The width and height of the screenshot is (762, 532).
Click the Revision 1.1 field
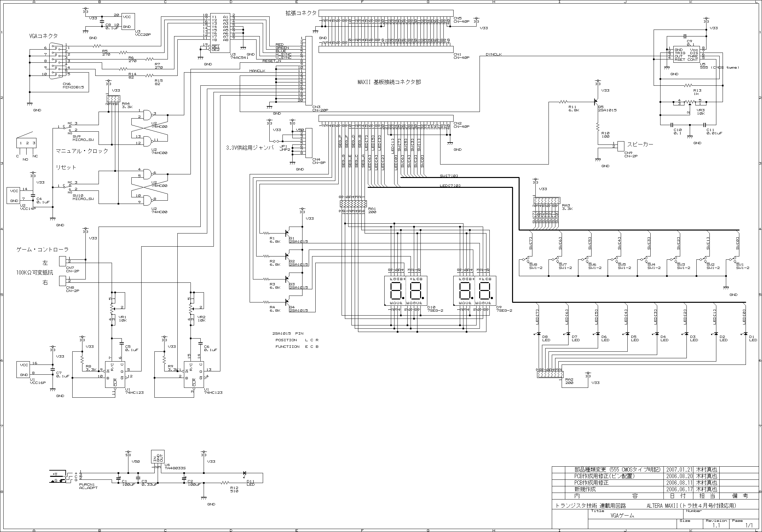coord(716,525)
